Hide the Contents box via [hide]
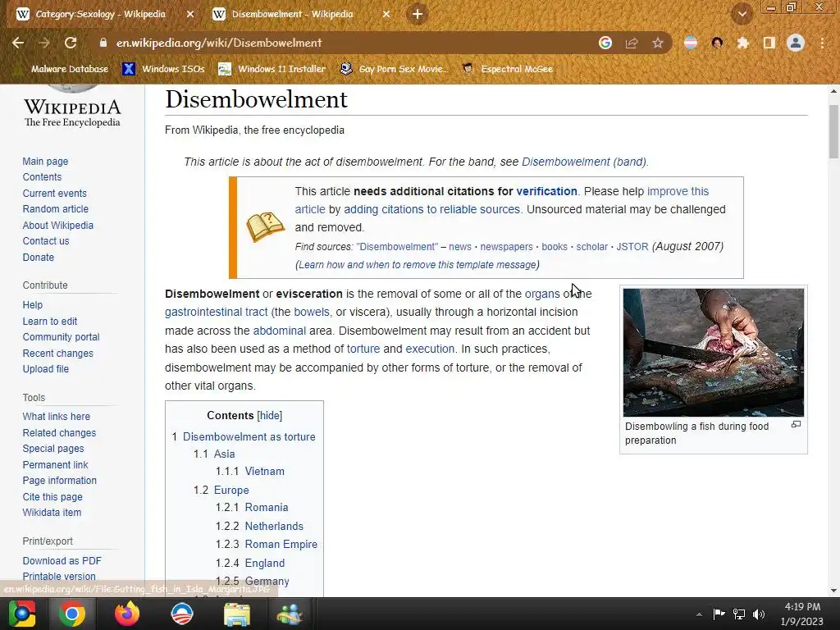The height and width of the screenshot is (630, 840). pos(269,416)
